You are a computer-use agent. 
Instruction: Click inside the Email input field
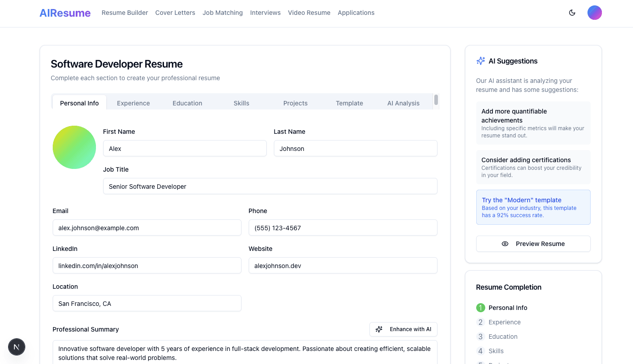tap(146, 227)
